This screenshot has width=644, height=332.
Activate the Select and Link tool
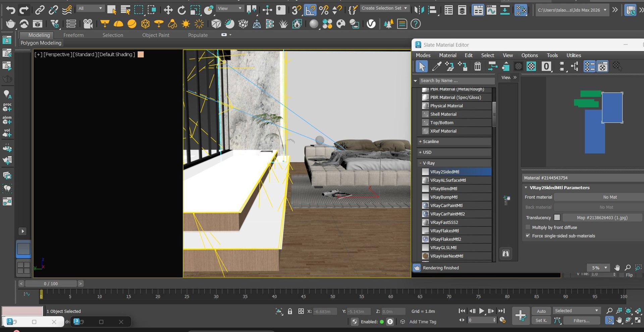(40, 10)
